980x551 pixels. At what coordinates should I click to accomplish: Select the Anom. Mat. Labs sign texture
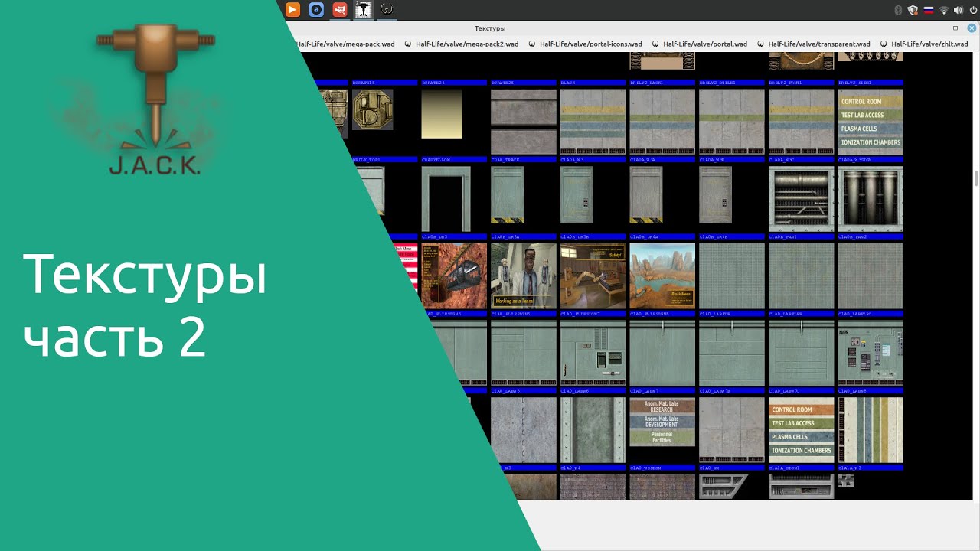tap(662, 422)
